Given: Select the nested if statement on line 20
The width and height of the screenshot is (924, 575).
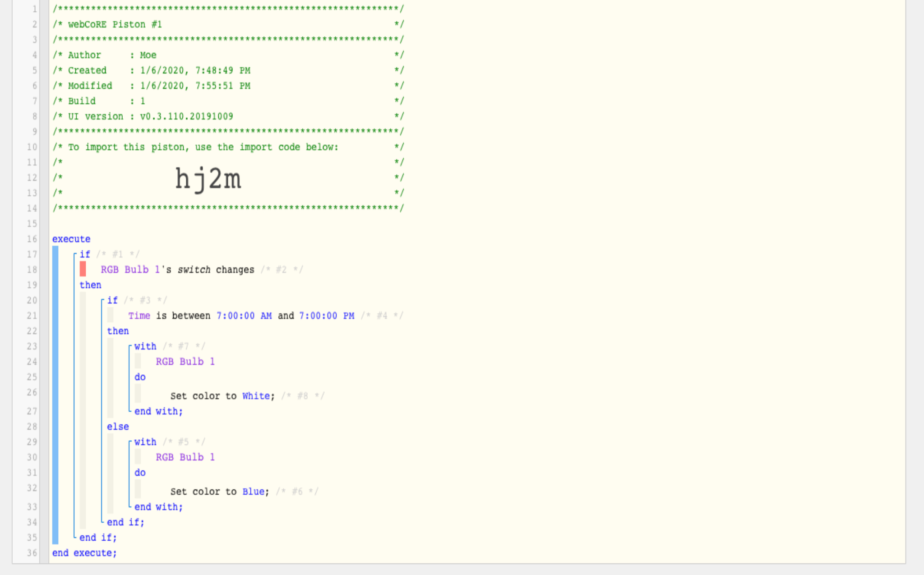Looking at the screenshot, I should pyautogui.click(x=112, y=300).
